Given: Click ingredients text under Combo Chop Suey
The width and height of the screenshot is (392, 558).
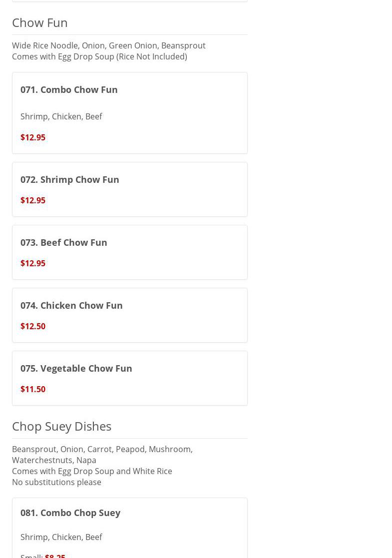Looking at the screenshot, I should [x=61, y=537].
